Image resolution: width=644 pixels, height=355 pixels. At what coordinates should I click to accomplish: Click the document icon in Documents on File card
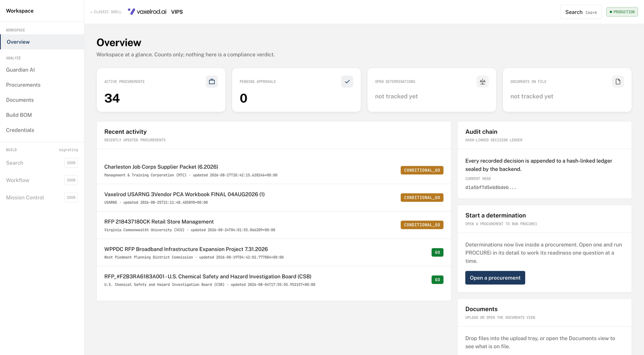pyautogui.click(x=618, y=82)
